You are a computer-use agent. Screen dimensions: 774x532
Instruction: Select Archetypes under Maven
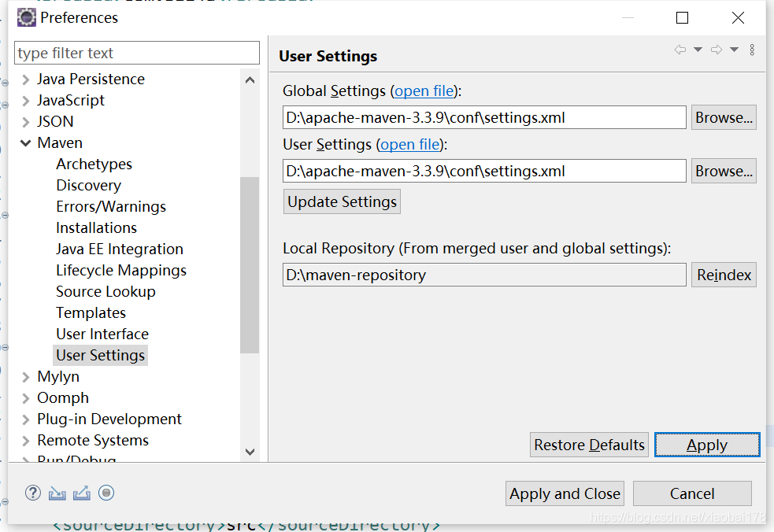click(x=94, y=164)
